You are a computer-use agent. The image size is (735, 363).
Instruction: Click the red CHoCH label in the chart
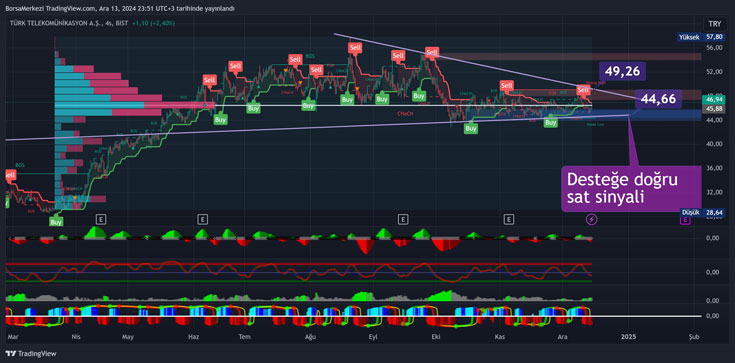[404, 113]
